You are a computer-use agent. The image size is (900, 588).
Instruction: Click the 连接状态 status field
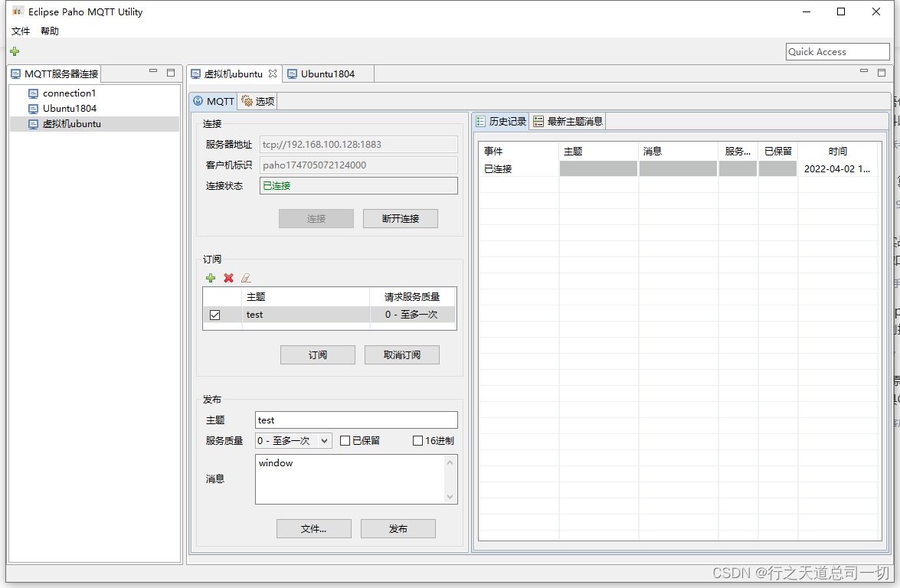coord(358,186)
